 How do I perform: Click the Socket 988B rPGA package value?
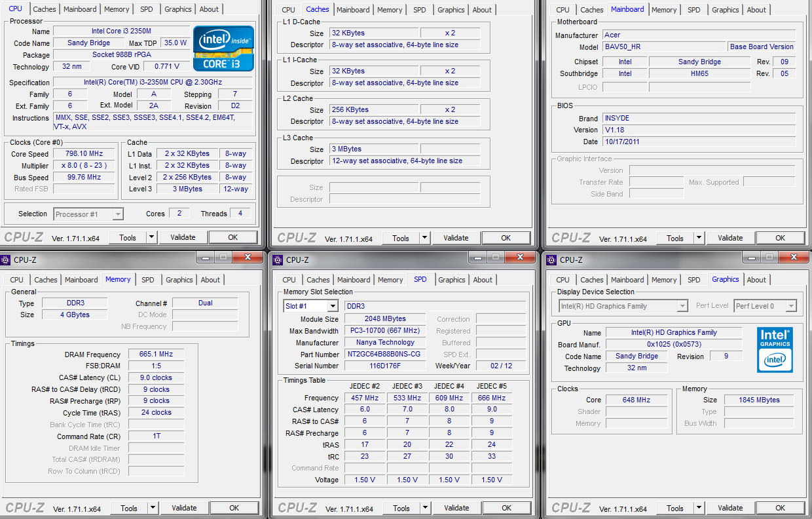122,54
